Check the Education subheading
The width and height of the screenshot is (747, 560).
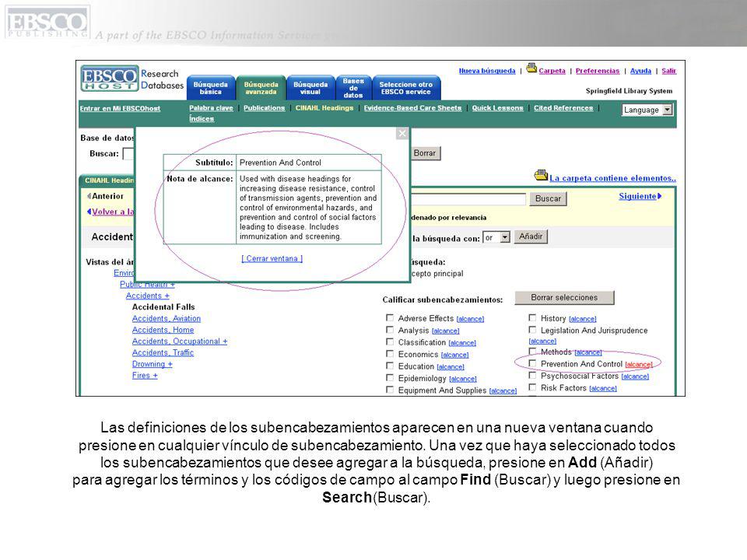pyautogui.click(x=390, y=366)
